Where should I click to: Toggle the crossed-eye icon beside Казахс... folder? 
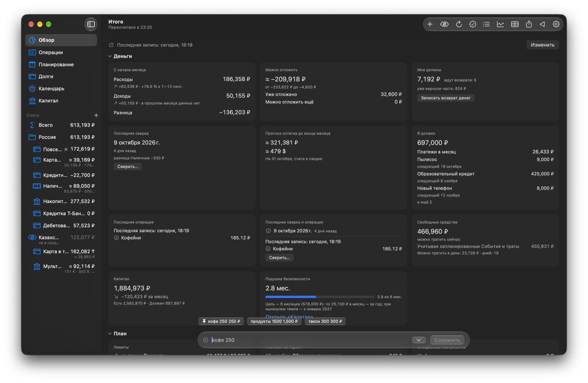pos(32,237)
